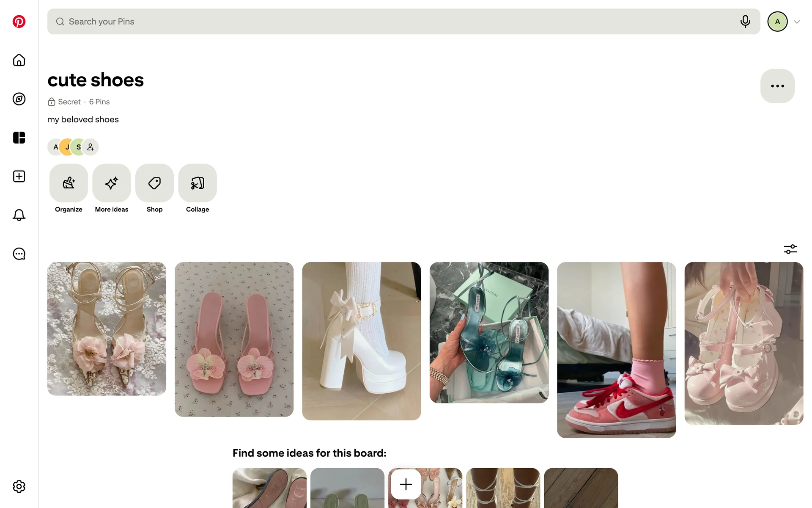The width and height of the screenshot is (812, 508).
Task: Click the microphone voice search icon
Action: coord(745,22)
